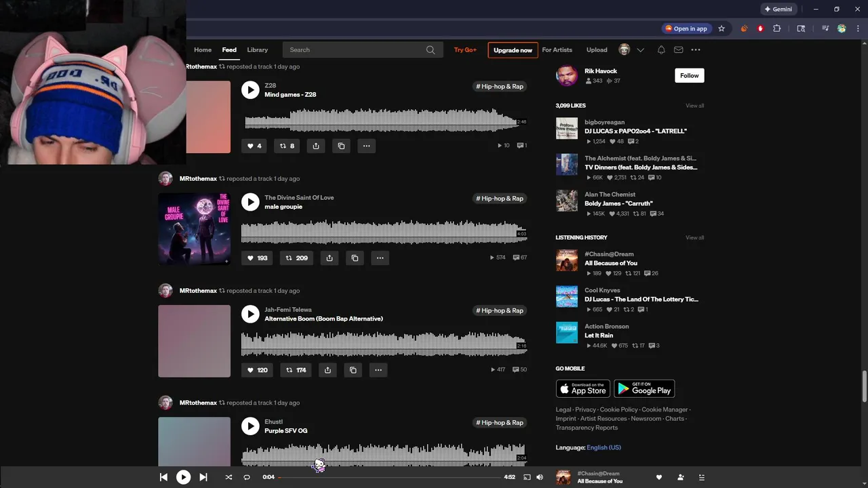Play the male groupie track

tap(250, 202)
